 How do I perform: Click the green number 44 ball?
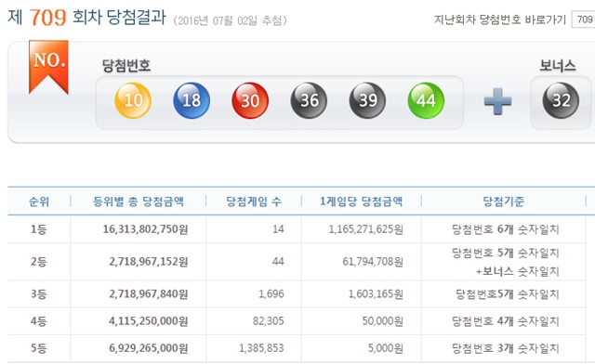[426, 100]
